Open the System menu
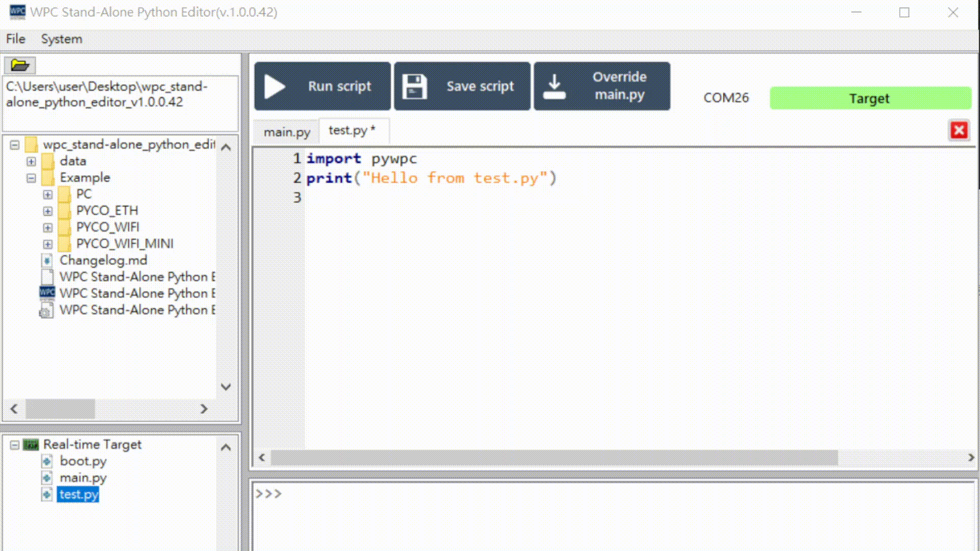The image size is (980, 551). 61,39
